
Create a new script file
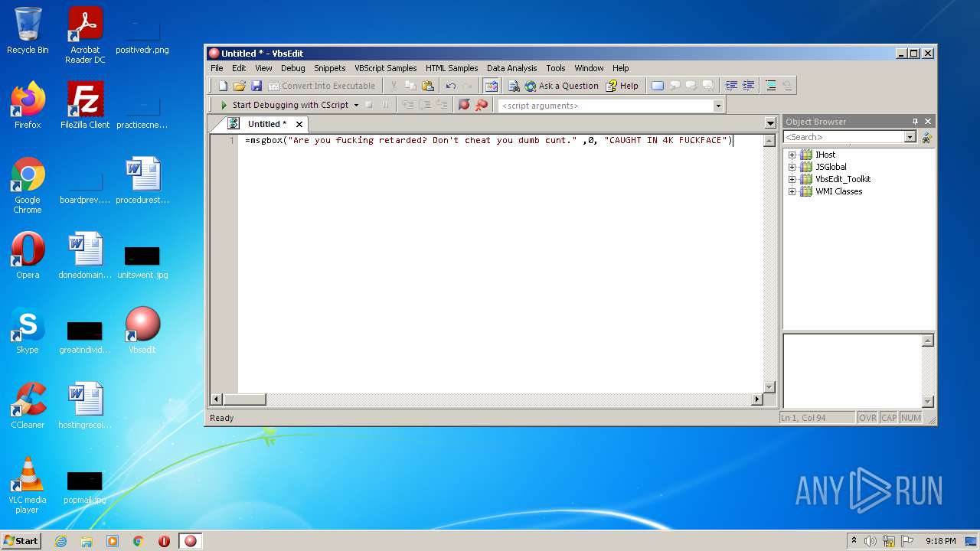click(223, 86)
